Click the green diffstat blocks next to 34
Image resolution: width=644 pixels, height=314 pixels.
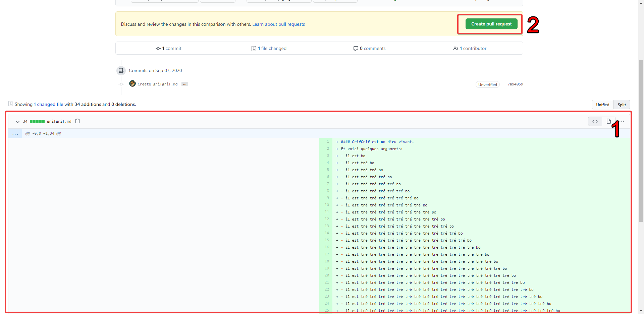pyautogui.click(x=37, y=121)
